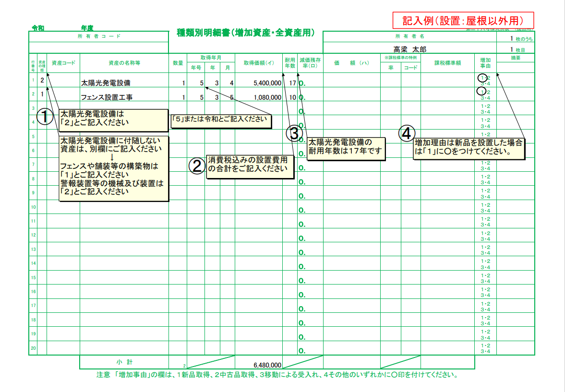The height and width of the screenshot is (392, 565).
Task: Click the 年度 label at top
Action: (x=87, y=28)
